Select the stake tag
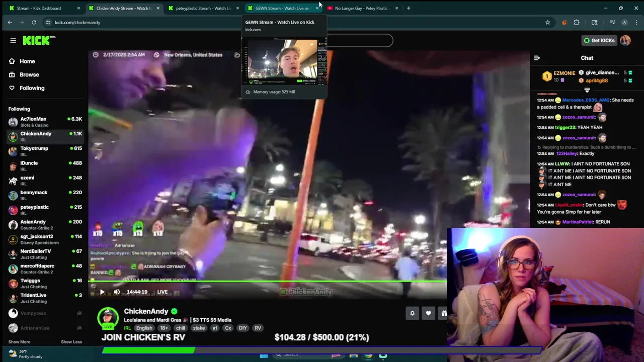 pos(199,328)
